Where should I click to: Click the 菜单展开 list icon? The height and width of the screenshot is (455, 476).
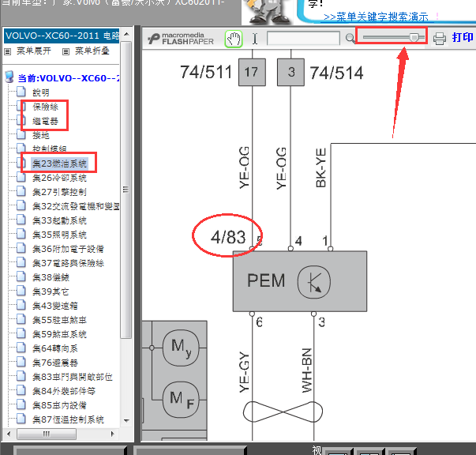(x=8, y=51)
